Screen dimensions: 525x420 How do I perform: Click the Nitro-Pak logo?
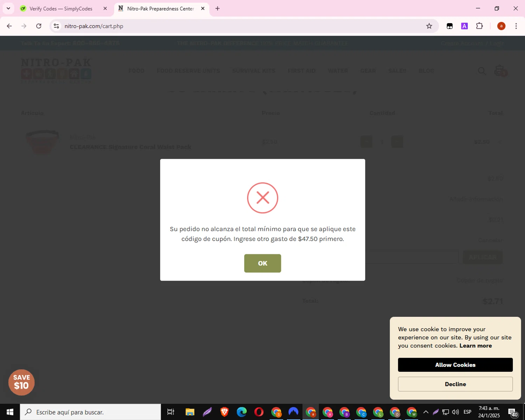click(x=56, y=71)
